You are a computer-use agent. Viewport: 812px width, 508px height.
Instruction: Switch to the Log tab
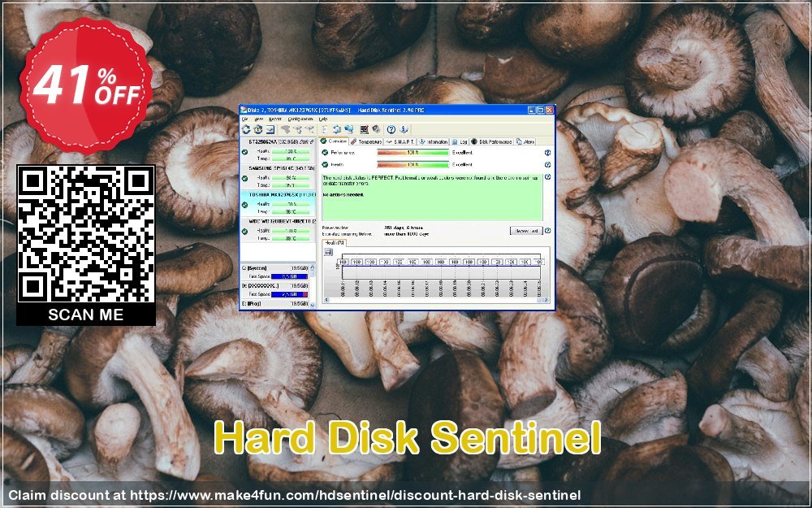[460, 141]
